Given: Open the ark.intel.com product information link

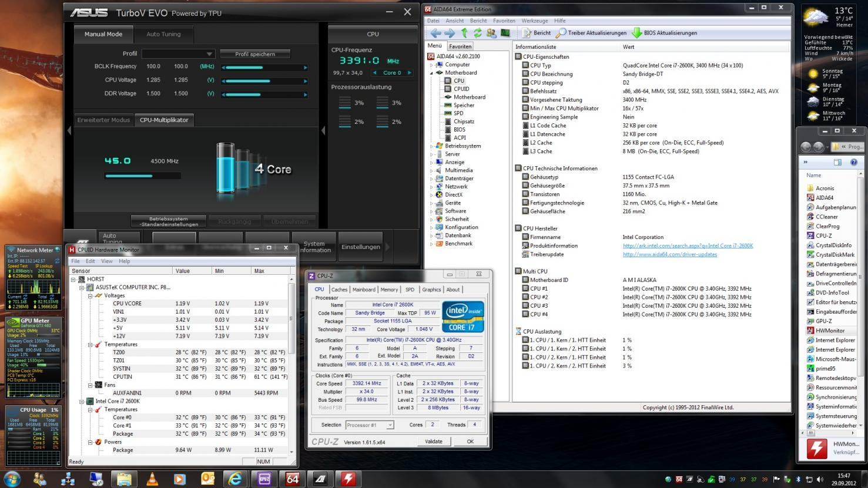Looking at the screenshot, I should pos(688,246).
